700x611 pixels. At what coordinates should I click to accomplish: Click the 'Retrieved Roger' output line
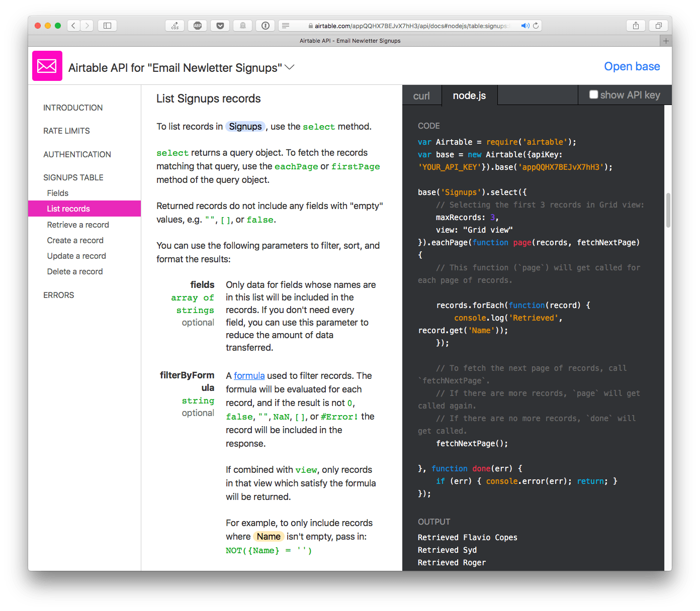(x=452, y=563)
